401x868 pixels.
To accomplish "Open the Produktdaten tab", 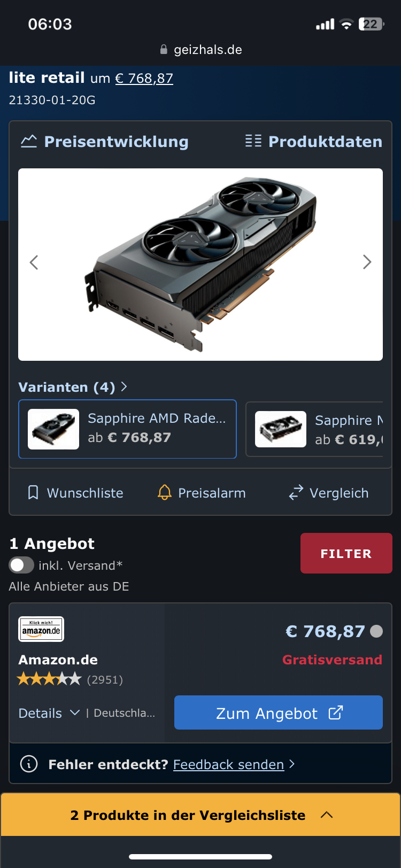I will pos(313,141).
